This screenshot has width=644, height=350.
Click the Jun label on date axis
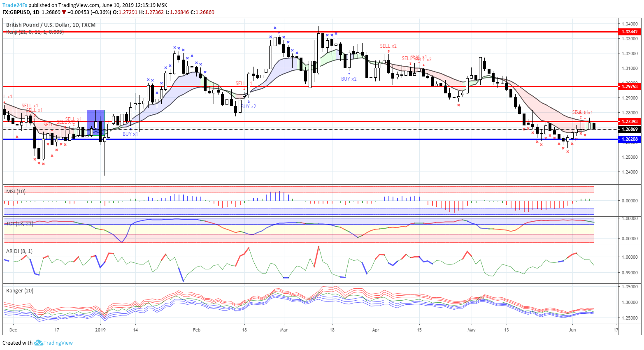click(572, 330)
